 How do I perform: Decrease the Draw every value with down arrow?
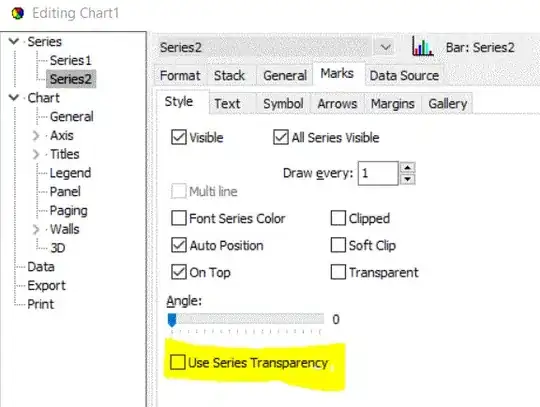(407, 179)
